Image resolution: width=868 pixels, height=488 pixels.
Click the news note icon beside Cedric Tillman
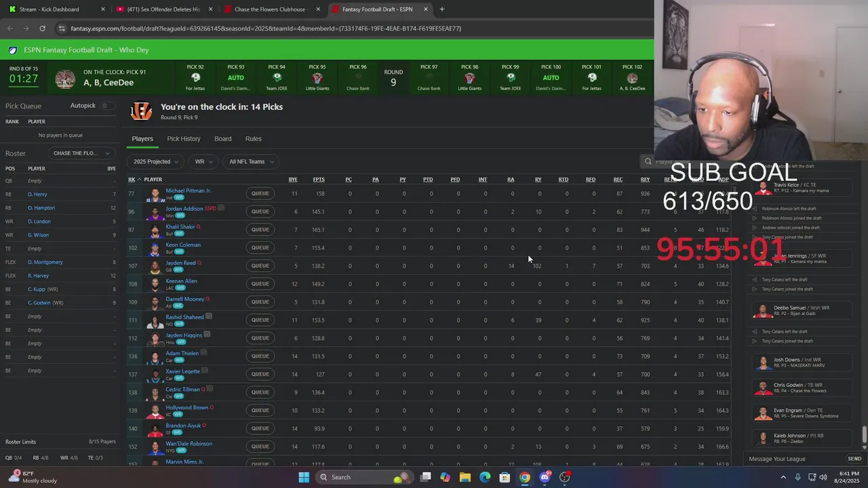point(210,389)
